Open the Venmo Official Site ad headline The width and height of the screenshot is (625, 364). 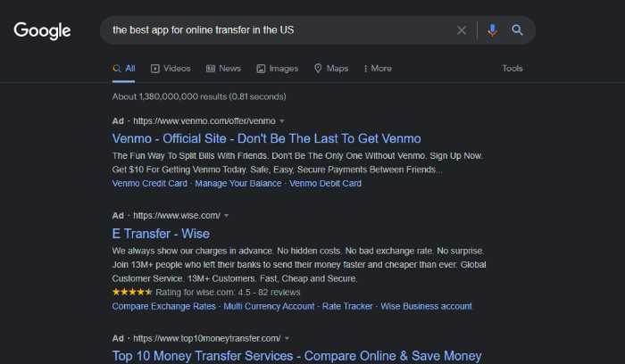[x=266, y=138]
